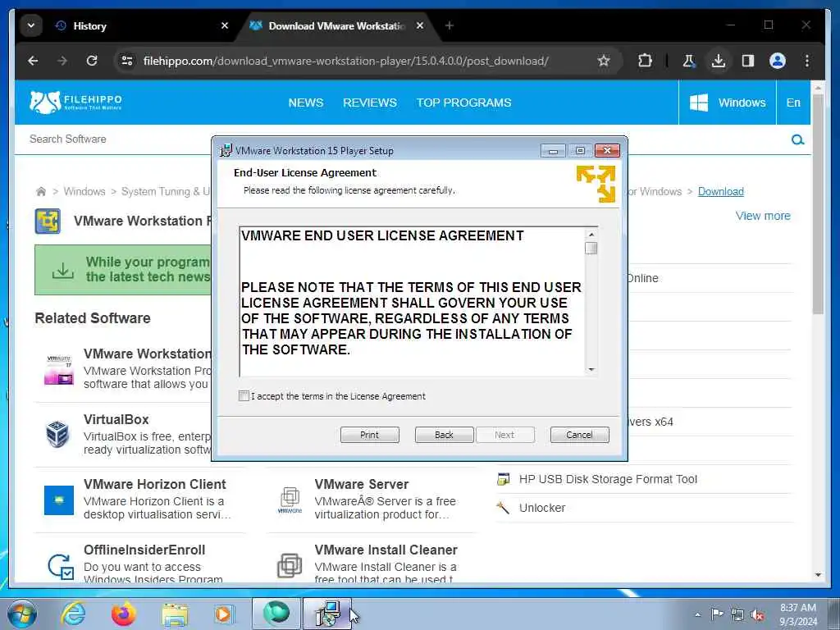Click the OfflineInsiderEnroll icon

tap(60, 566)
